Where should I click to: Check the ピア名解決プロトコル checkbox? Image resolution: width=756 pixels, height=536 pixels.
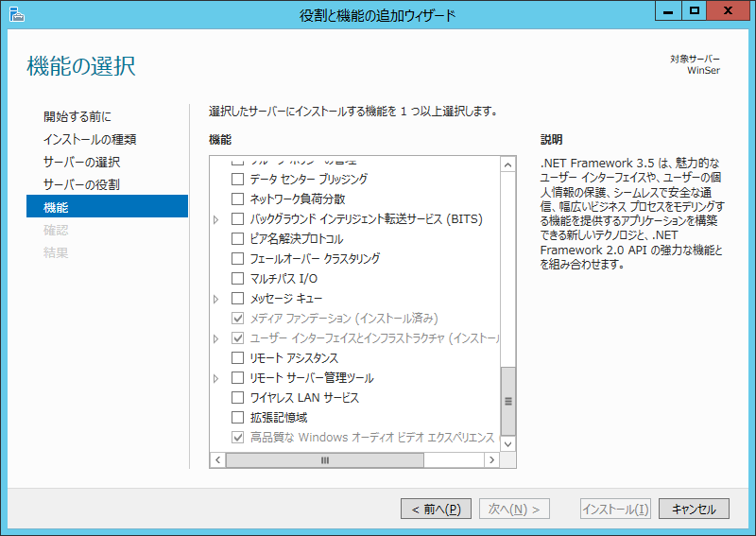tap(238, 239)
